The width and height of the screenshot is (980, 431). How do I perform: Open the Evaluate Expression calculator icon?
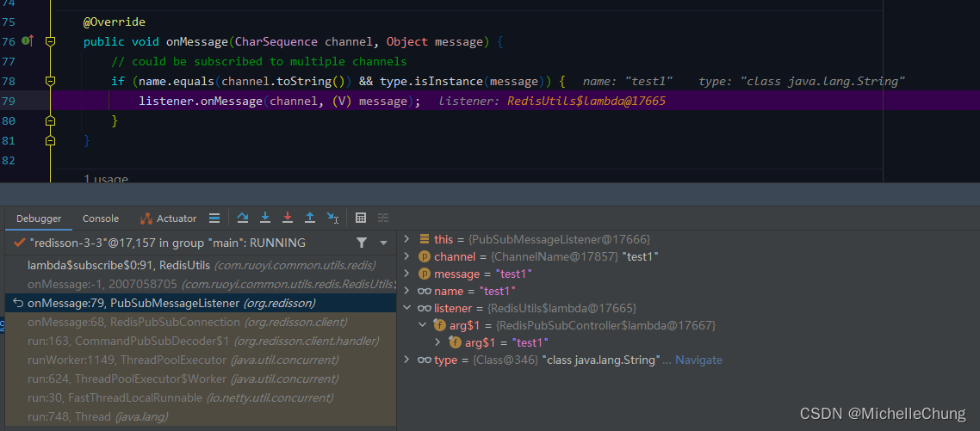point(361,218)
